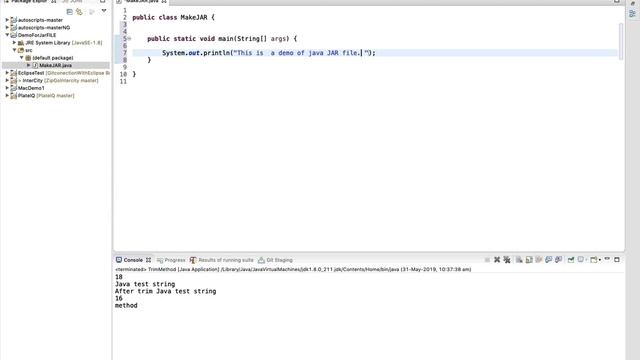Viewport: 640px width, 360px height.
Task: Toggle Show Console When Standard Out Changes
Action: [x=549, y=260]
